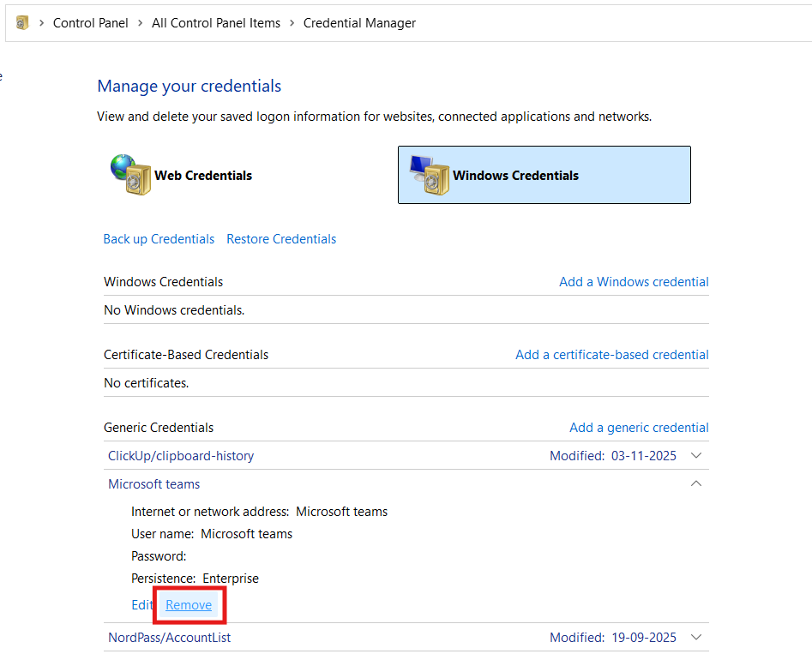Open the Microsoft teams credential link
Viewport: 812px width, 660px height.
coord(153,483)
